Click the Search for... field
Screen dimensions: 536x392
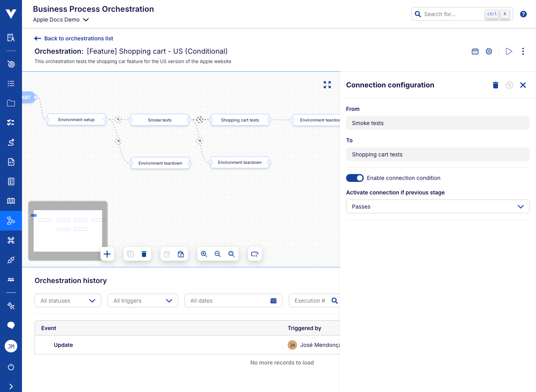453,14
